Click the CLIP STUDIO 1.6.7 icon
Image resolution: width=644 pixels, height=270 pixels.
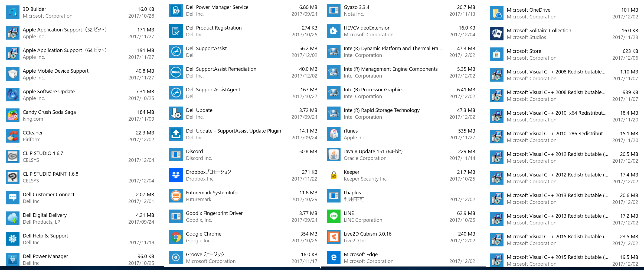(x=13, y=156)
